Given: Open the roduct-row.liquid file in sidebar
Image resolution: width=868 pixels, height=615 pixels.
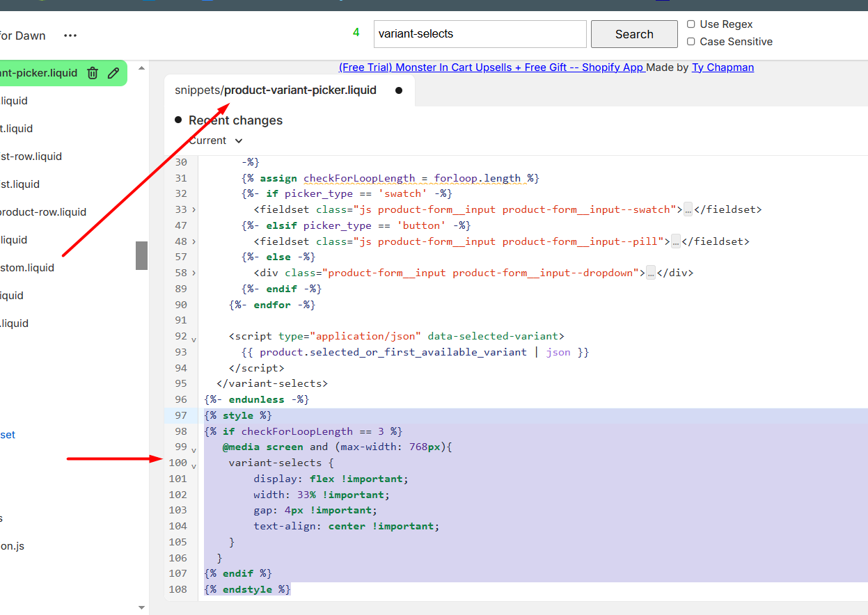Looking at the screenshot, I should click(43, 212).
